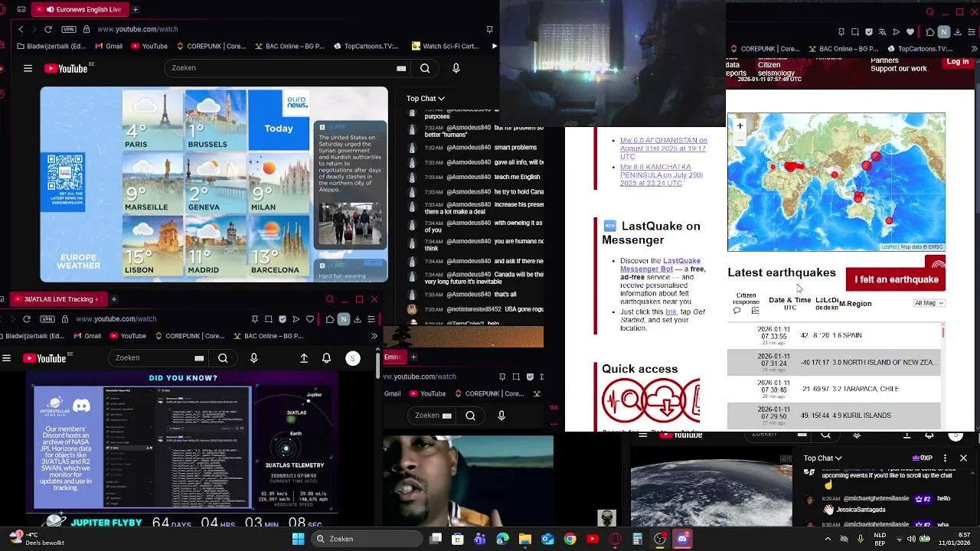The height and width of the screenshot is (551, 980).
Task: Open YouTube notifications bell in 3I/ATLAS window
Action: [x=327, y=358]
